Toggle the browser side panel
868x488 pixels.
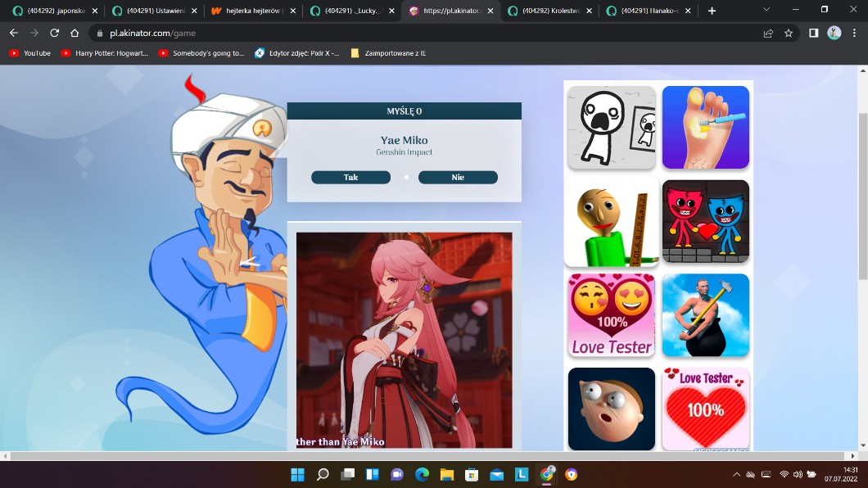813,34
